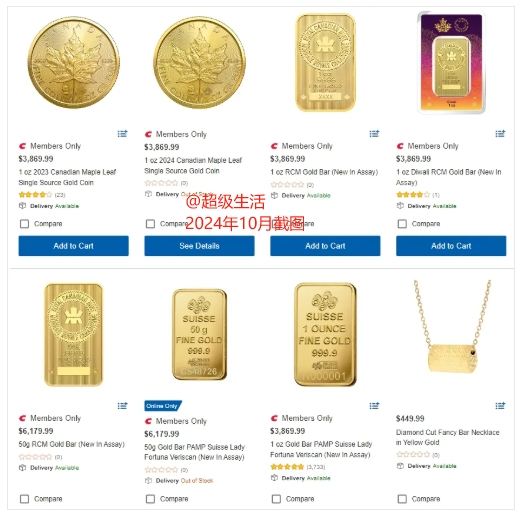Toggle Compare for 50g PAMP Suisse gold bar
Viewport: 522px width, 518px height.
[150, 499]
